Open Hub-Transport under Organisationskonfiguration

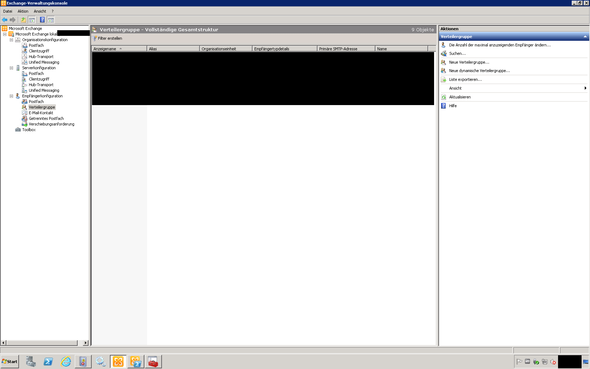[41, 57]
